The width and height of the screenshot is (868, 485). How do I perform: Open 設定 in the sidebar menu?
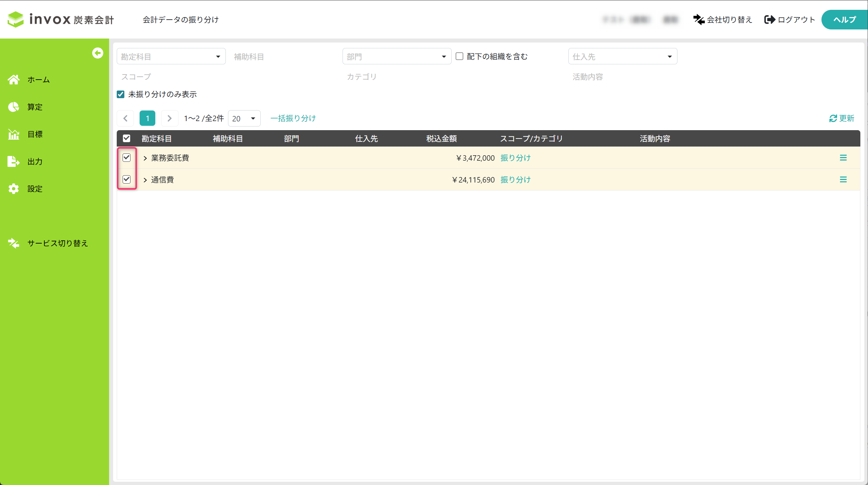[x=35, y=189]
